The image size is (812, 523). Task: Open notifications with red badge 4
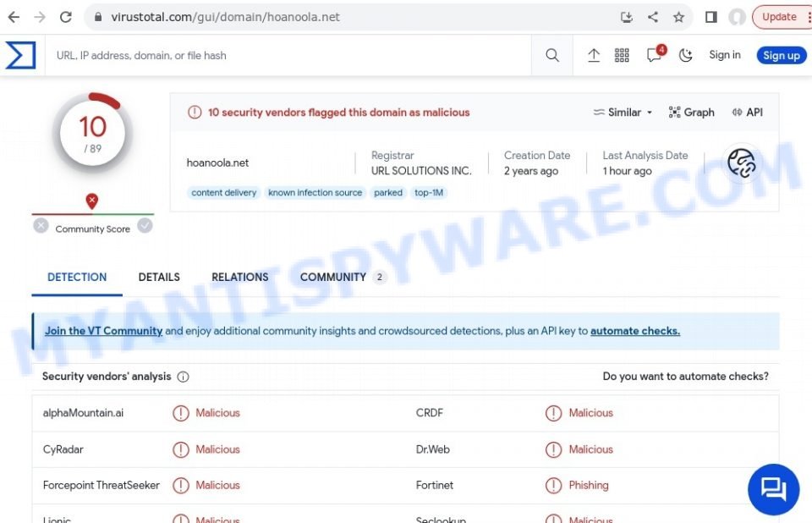click(x=655, y=54)
